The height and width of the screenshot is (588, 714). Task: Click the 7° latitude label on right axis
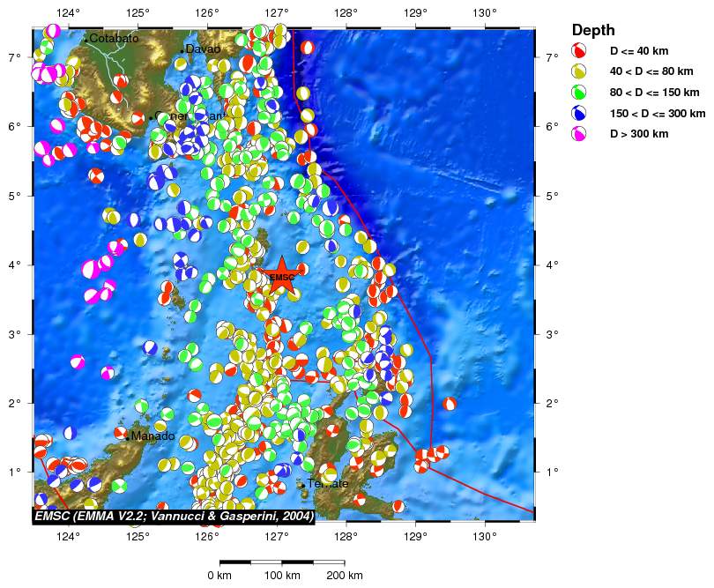tap(553, 57)
